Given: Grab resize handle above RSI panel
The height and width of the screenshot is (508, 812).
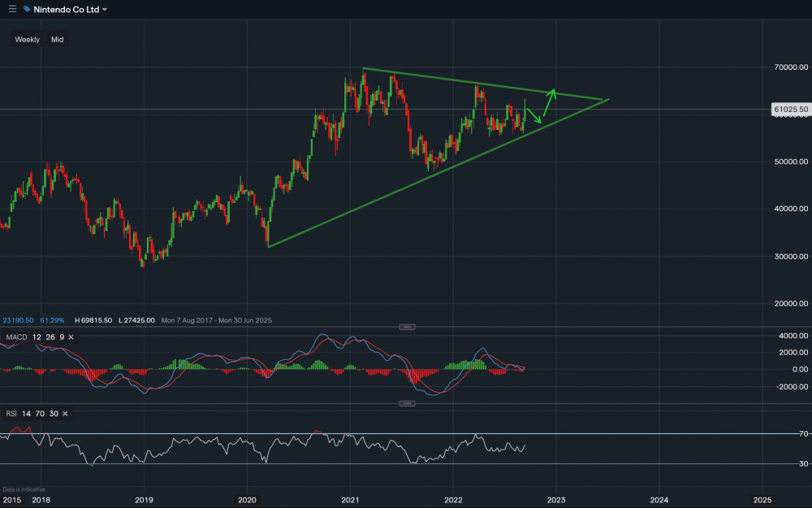Looking at the screenshot, I should 407,404.
